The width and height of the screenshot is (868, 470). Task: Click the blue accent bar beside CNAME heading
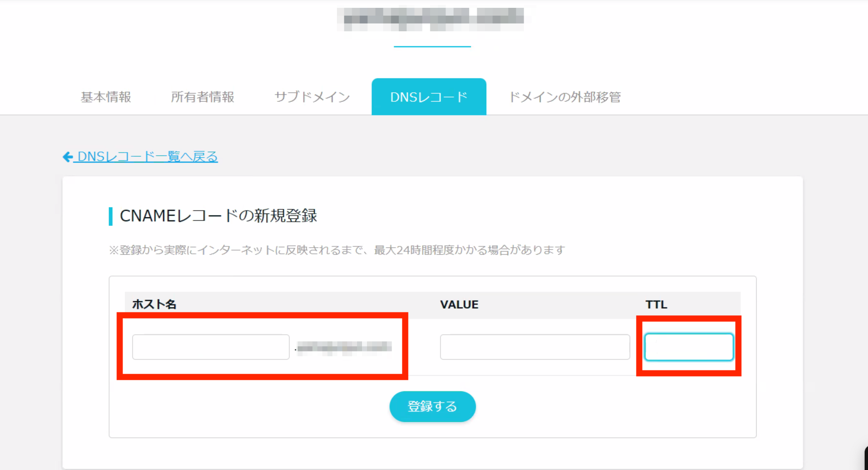(x=111, y=216)
